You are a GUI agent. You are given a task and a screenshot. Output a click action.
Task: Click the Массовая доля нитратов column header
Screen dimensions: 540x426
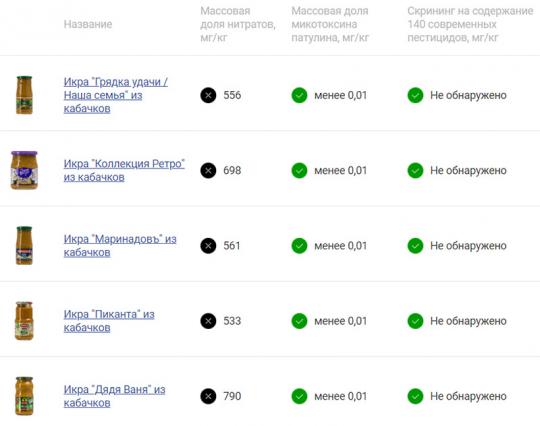pyautogui.click(x=238, y=24)
